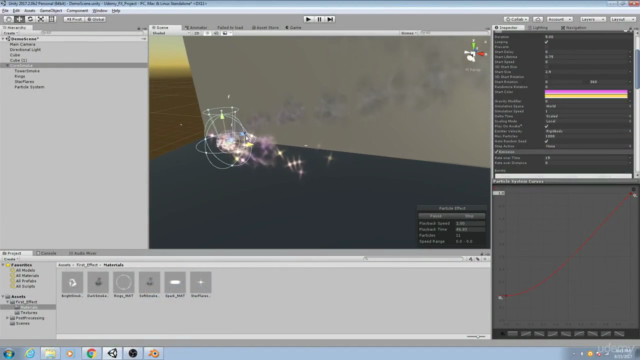
Task: Select TowerSmoke in Hierarchy
Action: point(27,71)
